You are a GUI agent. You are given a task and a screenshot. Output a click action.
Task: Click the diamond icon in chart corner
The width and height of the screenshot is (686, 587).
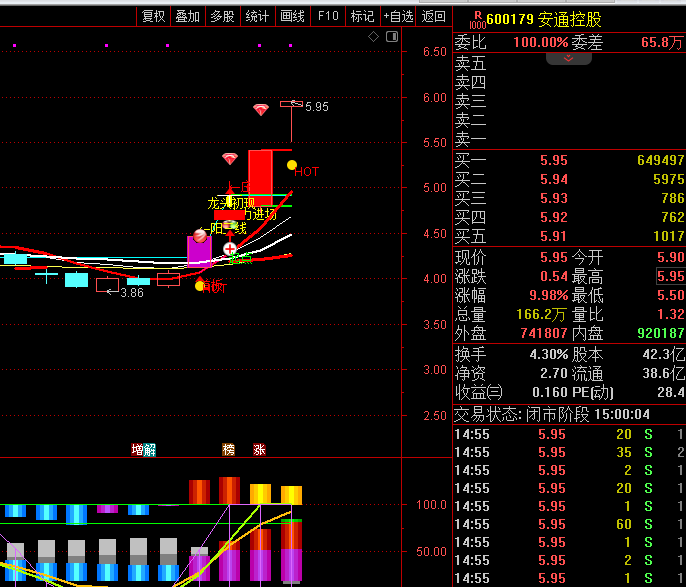click(373, 37)
